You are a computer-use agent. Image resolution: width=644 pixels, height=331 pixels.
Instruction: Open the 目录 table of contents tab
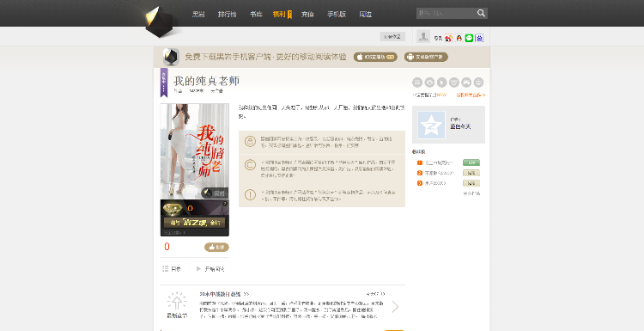tap(171, 269)
